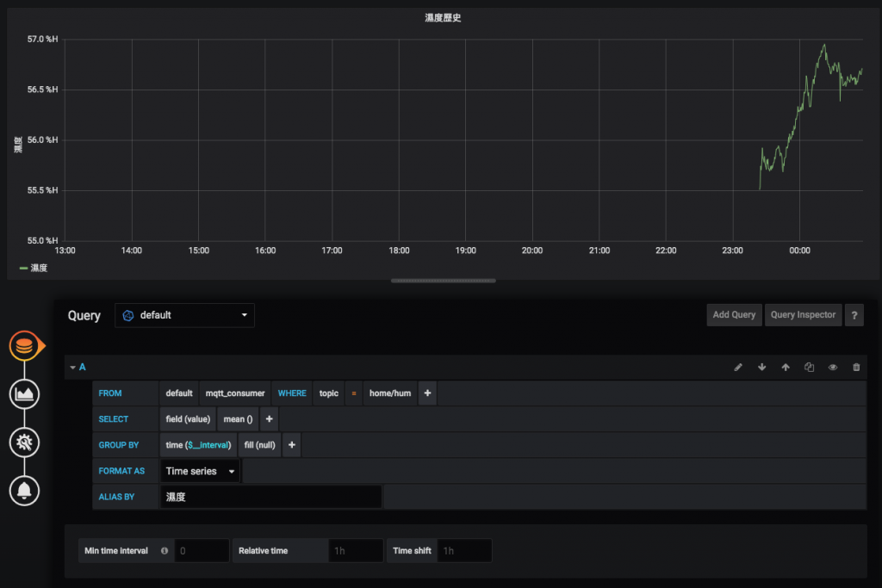Add a GROUP BY clause plus button
The width and height of the screenshot is (882, 588).
291,445
